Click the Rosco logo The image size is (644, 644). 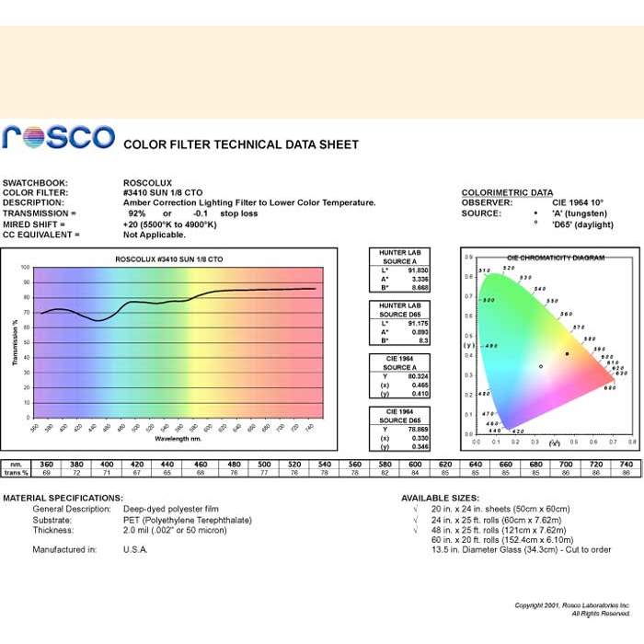[59, 137]
